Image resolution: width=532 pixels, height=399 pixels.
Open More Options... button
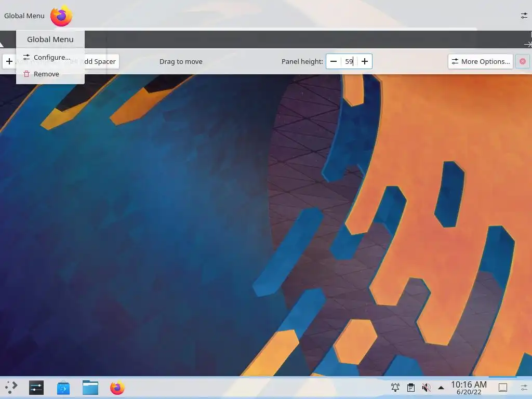[x=481, y=61]
